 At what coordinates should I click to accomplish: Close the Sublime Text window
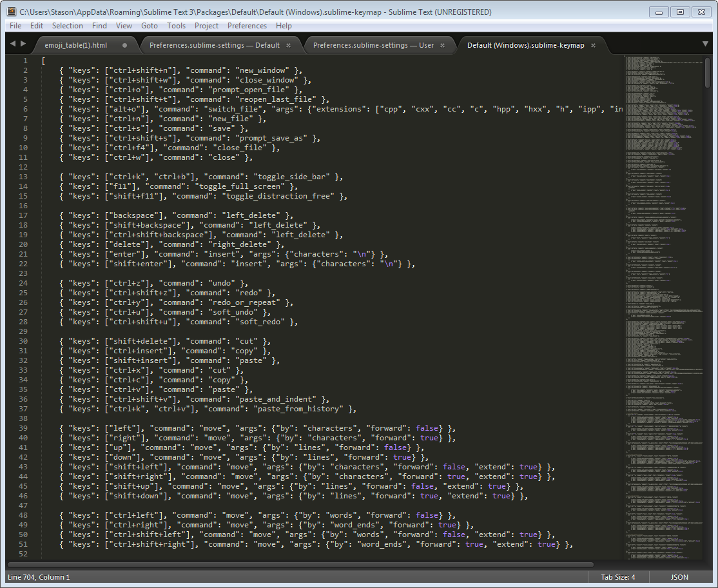701,12
